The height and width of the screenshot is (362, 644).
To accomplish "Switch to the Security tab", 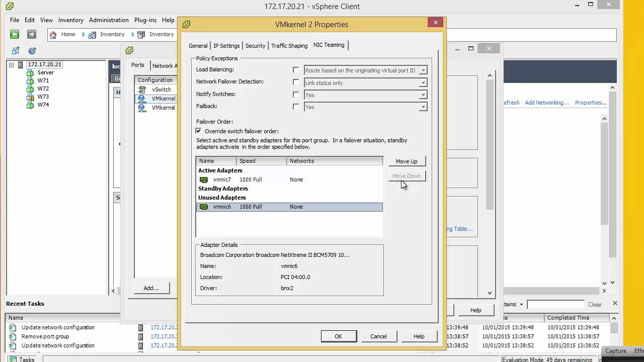I will tap(255, 46).
